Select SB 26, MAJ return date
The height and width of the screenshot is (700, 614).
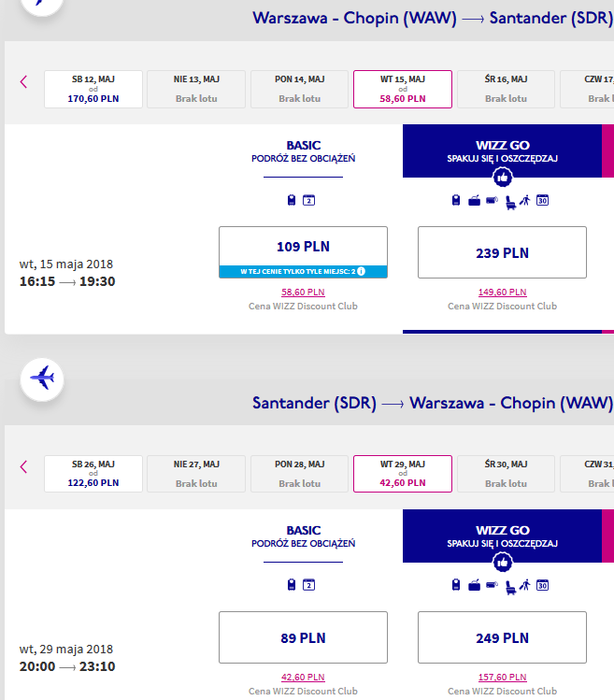click(x=93, y=474)
